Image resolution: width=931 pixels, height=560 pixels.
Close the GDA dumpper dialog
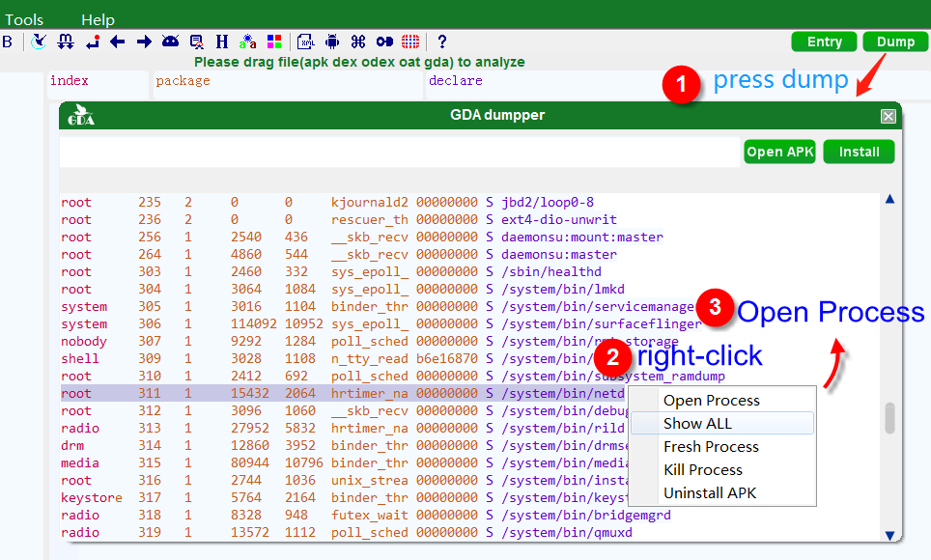pos(889,117)
